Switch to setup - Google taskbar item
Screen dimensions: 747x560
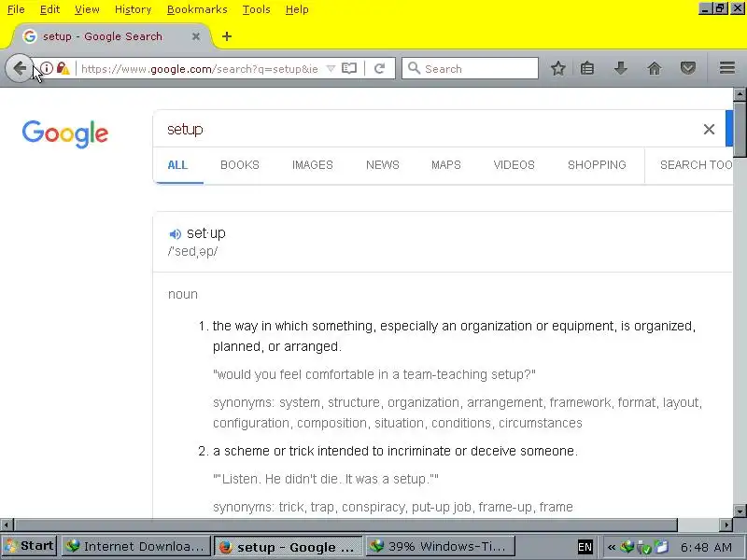[x=288, y=546]
